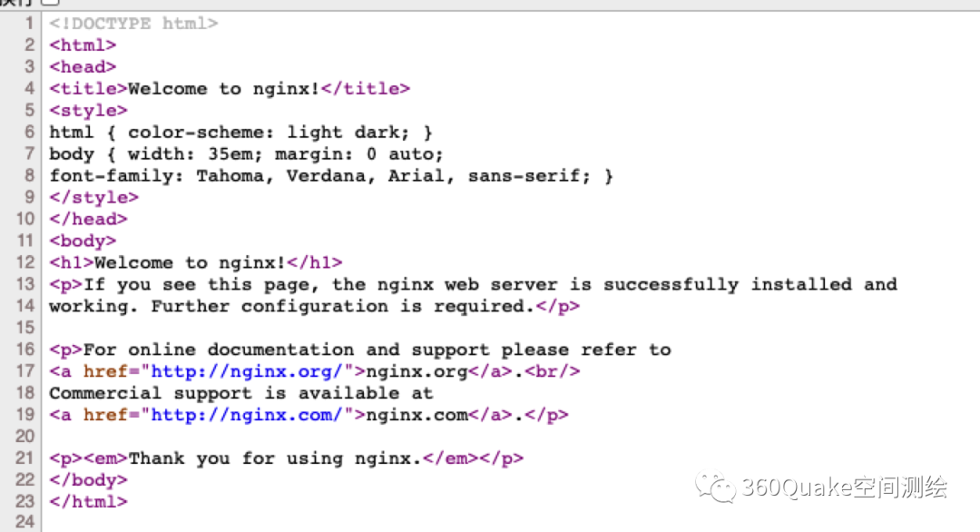Click the 'Commercial support is available at' text

(240, 393)
